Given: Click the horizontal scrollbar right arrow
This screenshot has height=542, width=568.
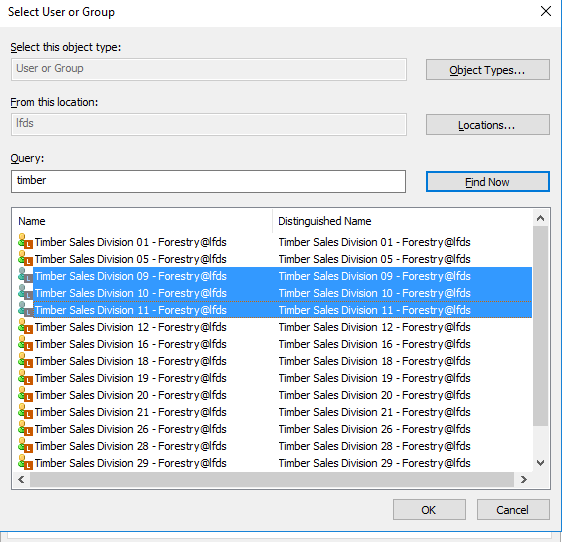Looking at the screenshot, I should [524, 479].
